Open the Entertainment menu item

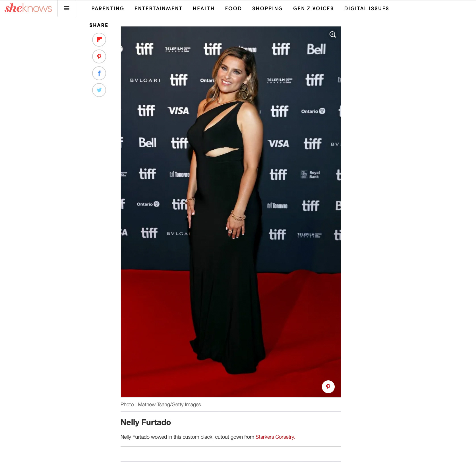pos(158,9)
